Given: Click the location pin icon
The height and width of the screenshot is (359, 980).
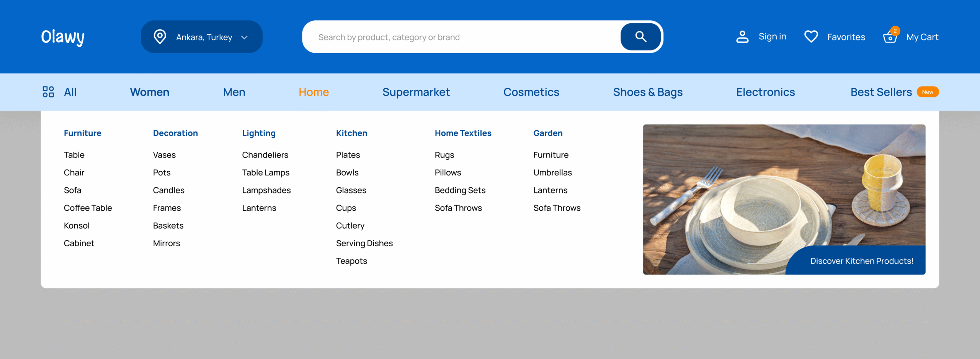Looking at the screenshot, I should (160, 37).
